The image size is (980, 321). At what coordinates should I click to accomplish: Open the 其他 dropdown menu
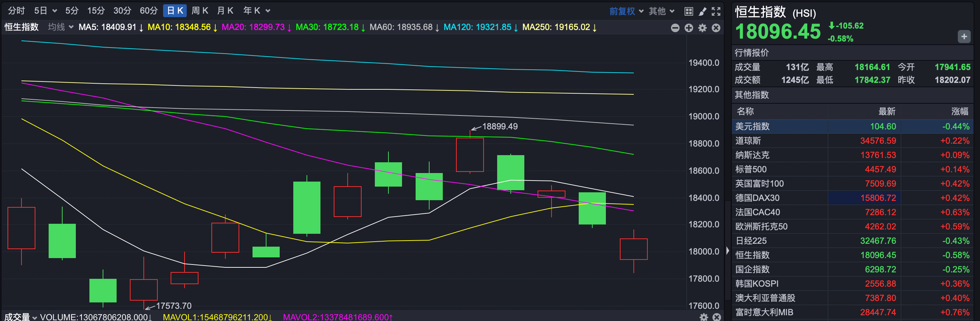(x=661, y=11)
